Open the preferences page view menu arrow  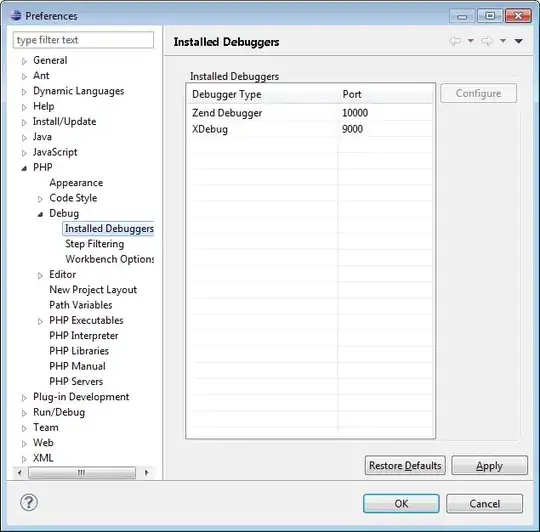point(518,41)
